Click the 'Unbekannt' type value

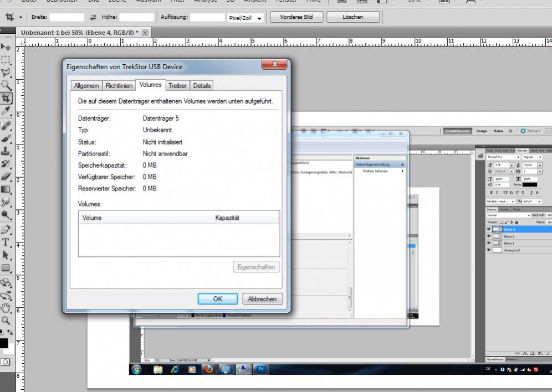(157, 130)
